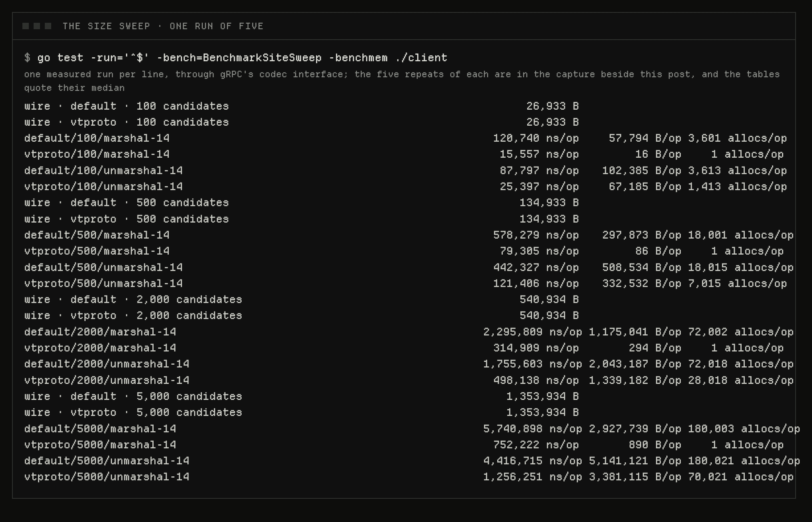Image resolution: width=812 pixels, height=522 pixels.
Task: Select the default/2000/marshal-14 benchmark name
Action: point(100,332)
